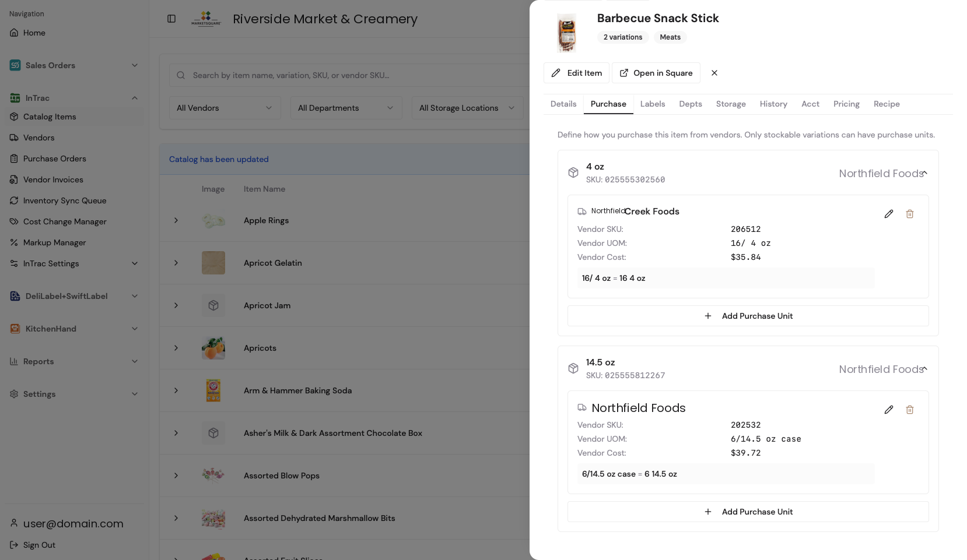
Task: Click the Sign Out arrow icon
Action: click(14, 545)
